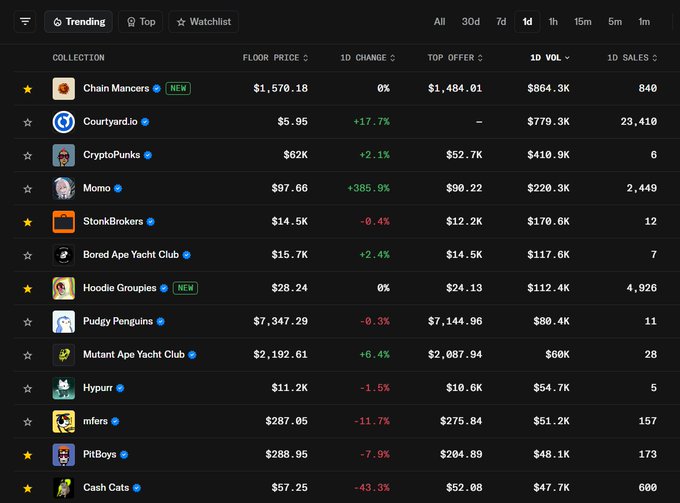Unstar Hoodie Groupies from watchlist
680x503 pixels.
[28, 288]
